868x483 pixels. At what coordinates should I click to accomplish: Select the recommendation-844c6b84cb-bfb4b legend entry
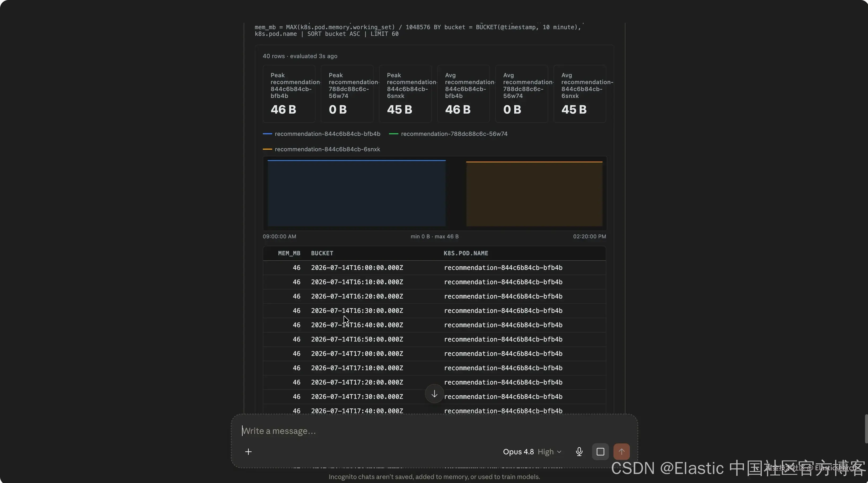(321, 134)
